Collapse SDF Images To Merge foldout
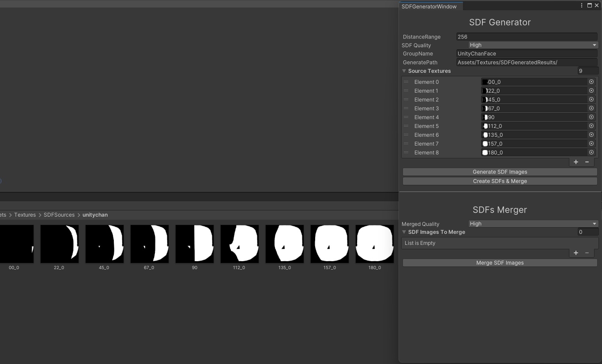This screenshot has height=364, width=602. point(404,232)
